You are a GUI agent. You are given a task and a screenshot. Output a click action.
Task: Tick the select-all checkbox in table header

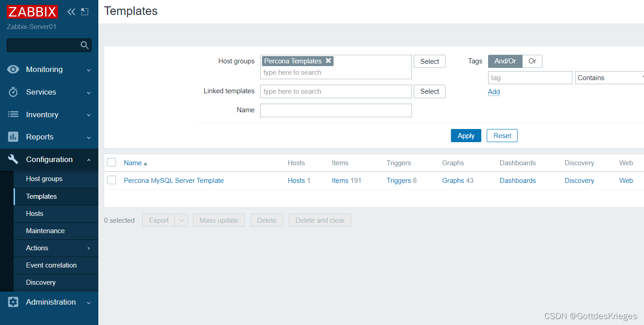[111, 162]
